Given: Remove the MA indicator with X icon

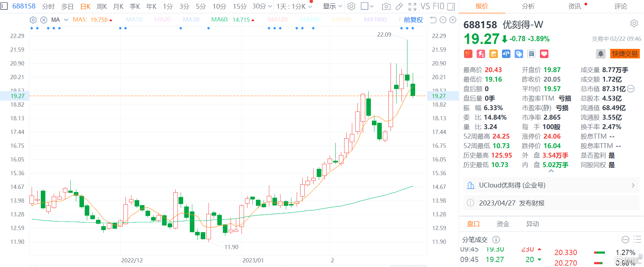Looking at the screenshot, I should coord(44,20).
